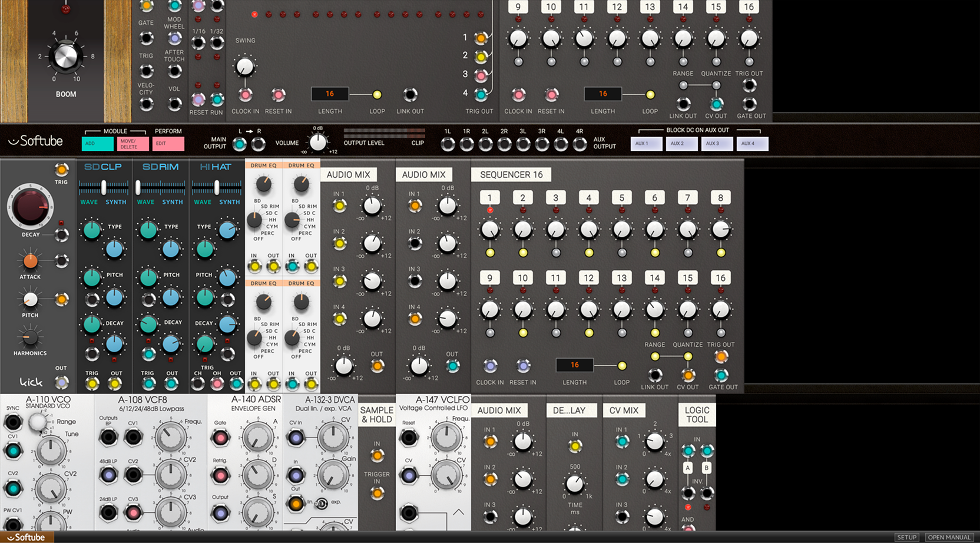Click Logic Tool A button
The height and width of the screenshot is (543, 980).
[688, 468]
